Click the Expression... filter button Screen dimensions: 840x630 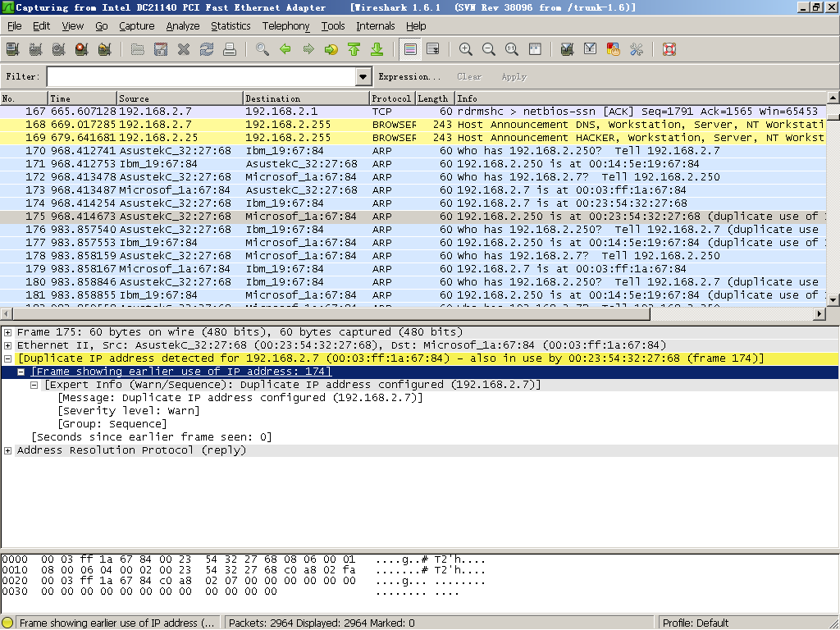pyautogui.click(x=409, y=76)
